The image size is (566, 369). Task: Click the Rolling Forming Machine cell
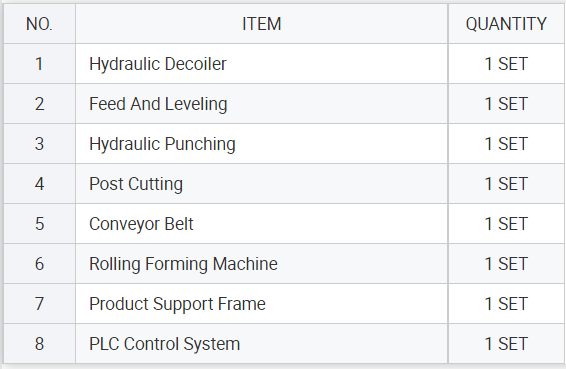[x=262, y=264]
